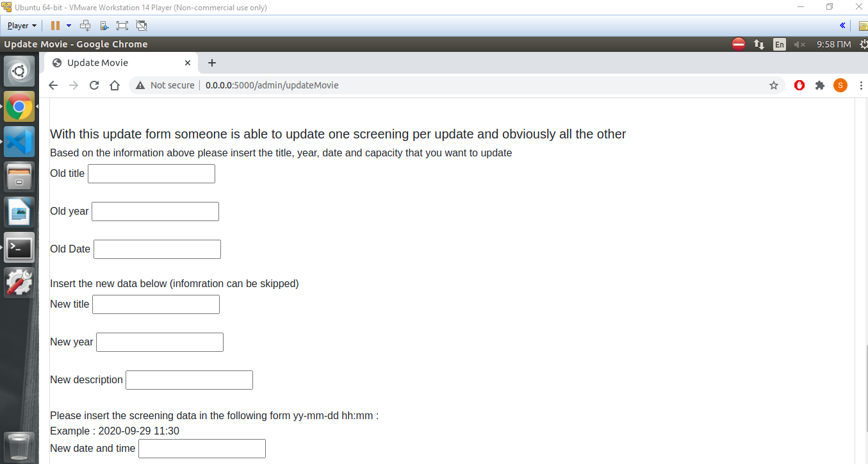Open the session gear in top panel
868x464 pixels.
click(x=863, y=44)
